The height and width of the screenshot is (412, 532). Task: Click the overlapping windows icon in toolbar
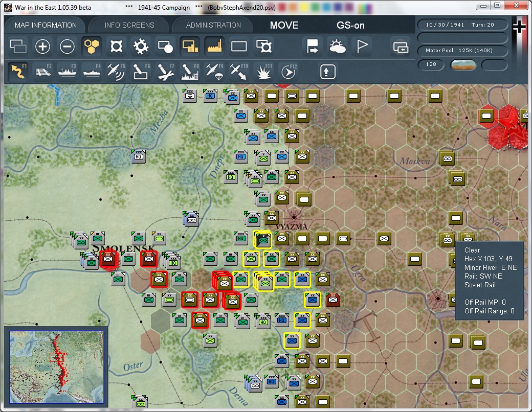click(x=18, y=46)
